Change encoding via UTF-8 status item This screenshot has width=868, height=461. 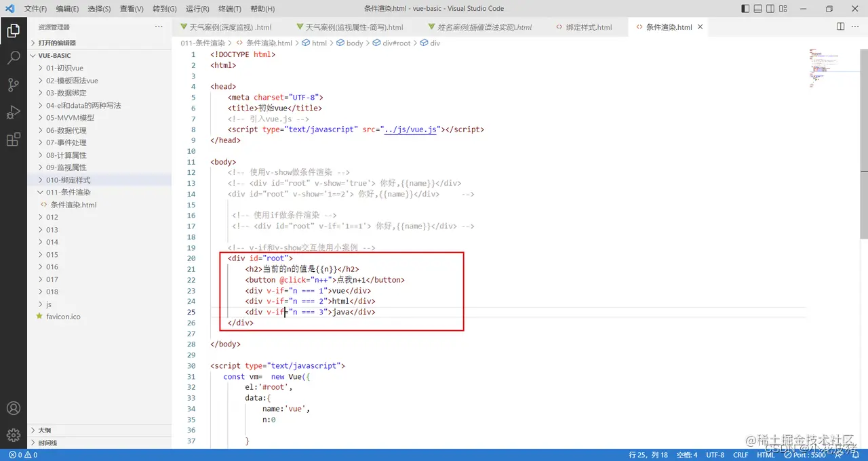coord(715,455)
